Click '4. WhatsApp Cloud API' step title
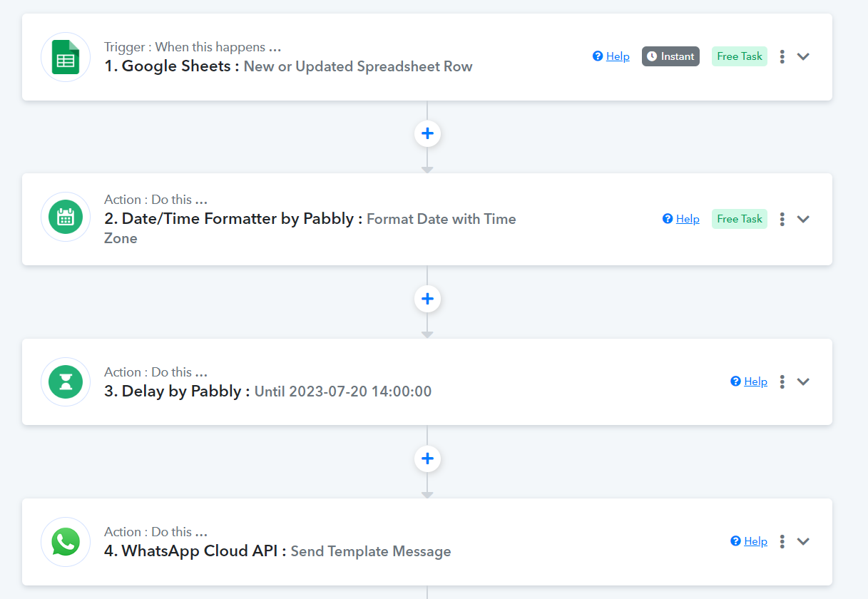Image resolution: width=868 pixels, height=599 pixels. [195, 551]
